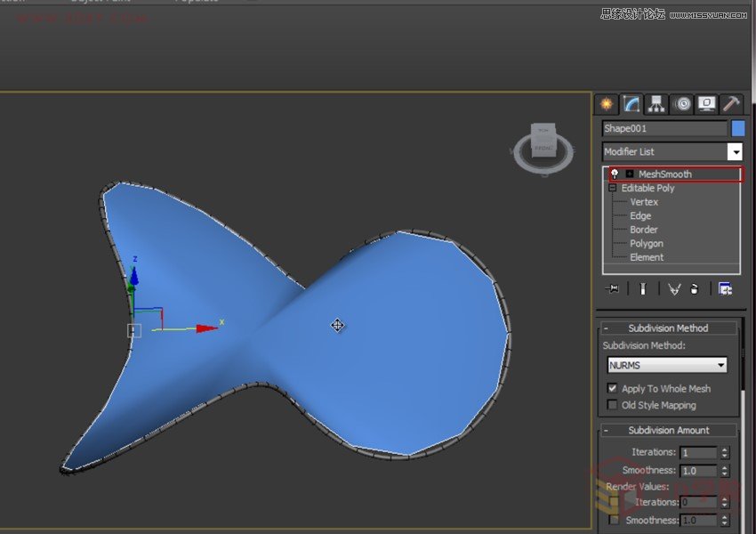
Task: Grab the red X axis gizmo arrow
Action: click(x=207, y=328)
